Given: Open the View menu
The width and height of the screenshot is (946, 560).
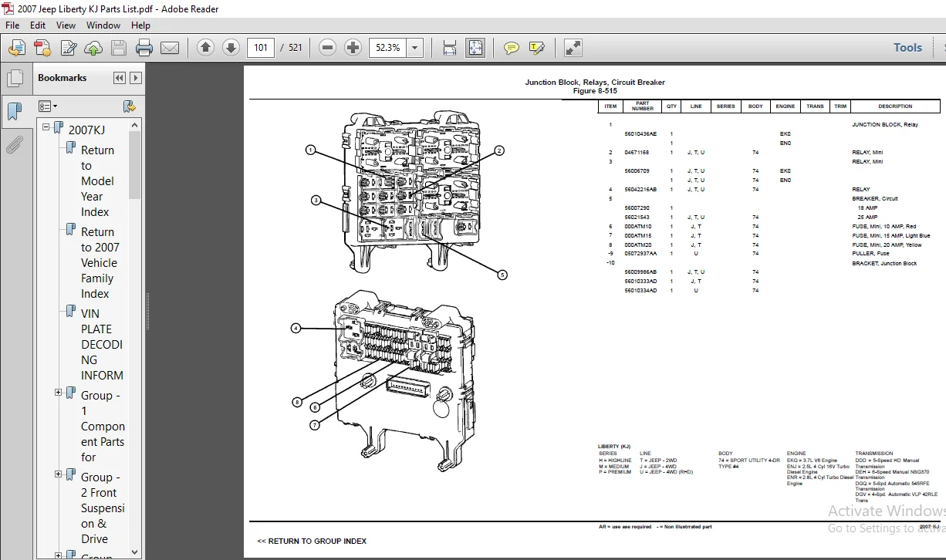Looking at the screenshot, I should pos(66,25).
